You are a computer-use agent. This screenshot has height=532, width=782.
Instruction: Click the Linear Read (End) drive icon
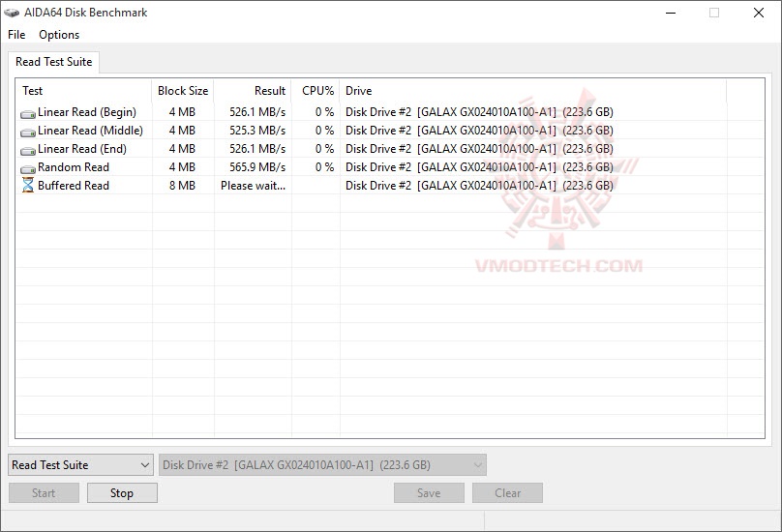(x=28, y=151)
